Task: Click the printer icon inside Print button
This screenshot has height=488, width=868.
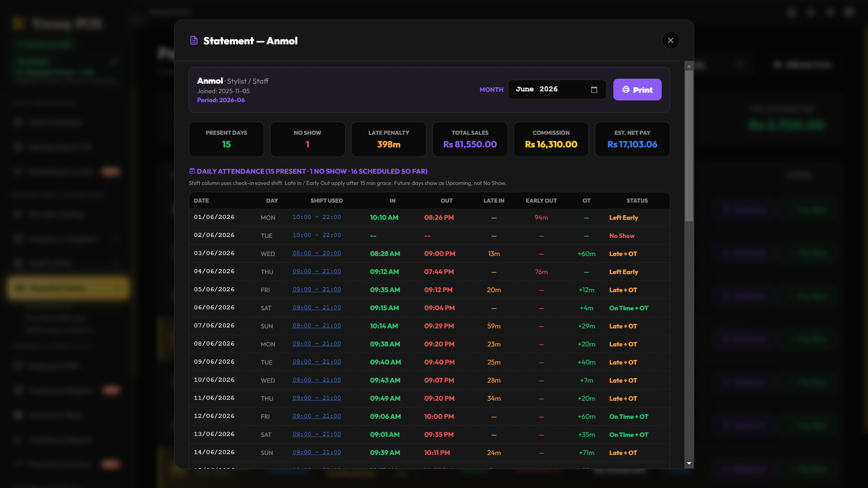Action: [x=626, y=90]
